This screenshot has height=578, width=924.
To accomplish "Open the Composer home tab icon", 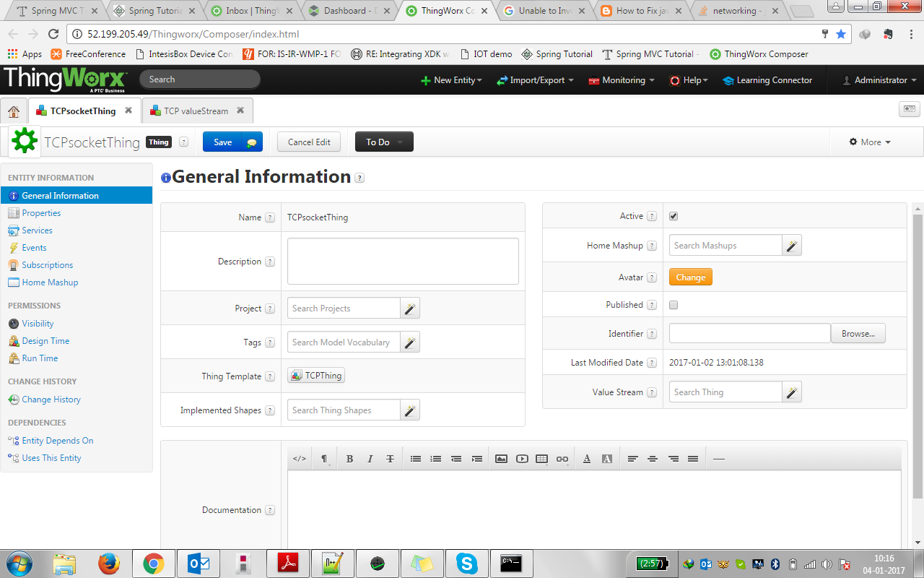I will coord(14,111).
